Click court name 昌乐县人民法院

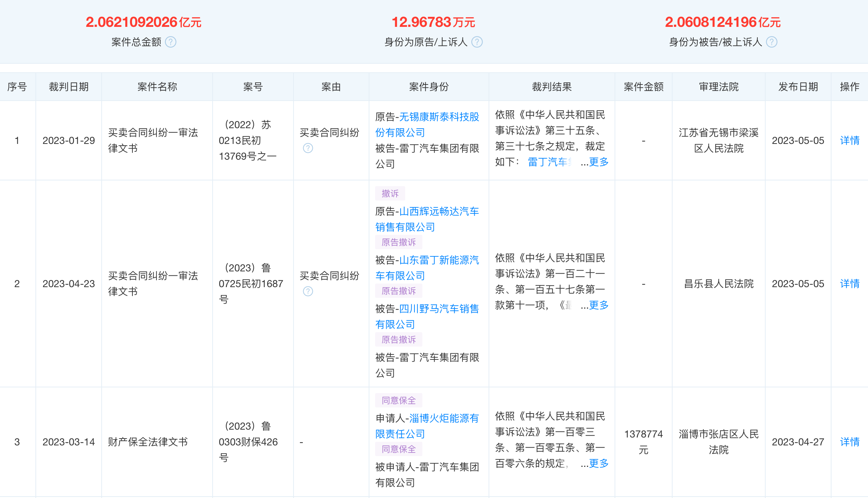[719, 284]
